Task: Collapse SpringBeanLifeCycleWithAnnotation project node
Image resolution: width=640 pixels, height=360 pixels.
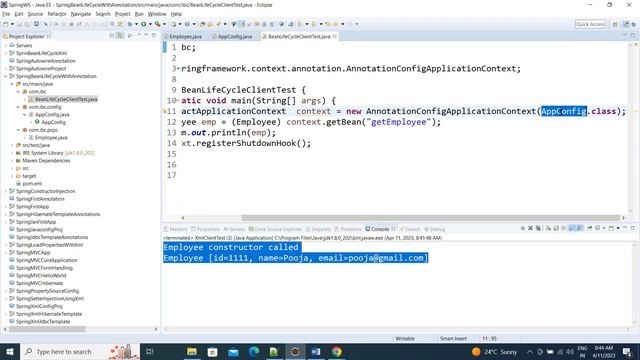Action: click(x=6, y=76)
